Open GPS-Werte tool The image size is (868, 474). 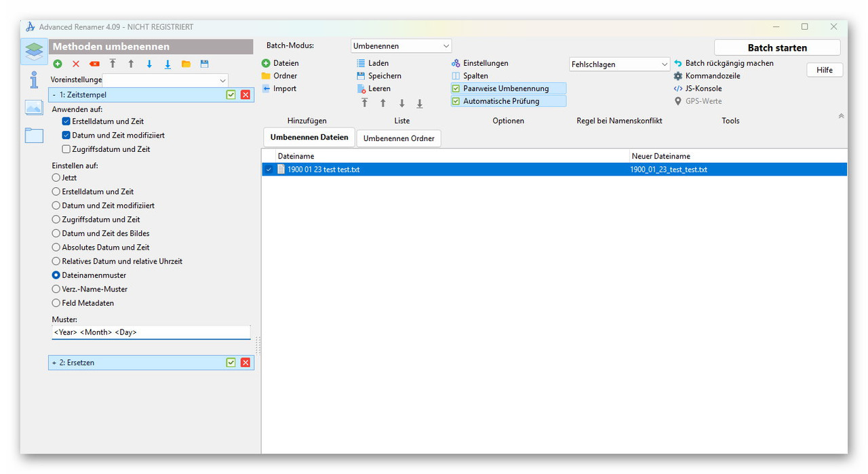698,101
